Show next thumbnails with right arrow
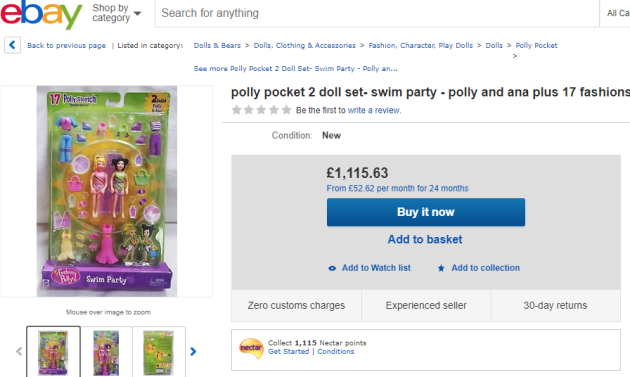The image size is (630, 377). point(193,352)
